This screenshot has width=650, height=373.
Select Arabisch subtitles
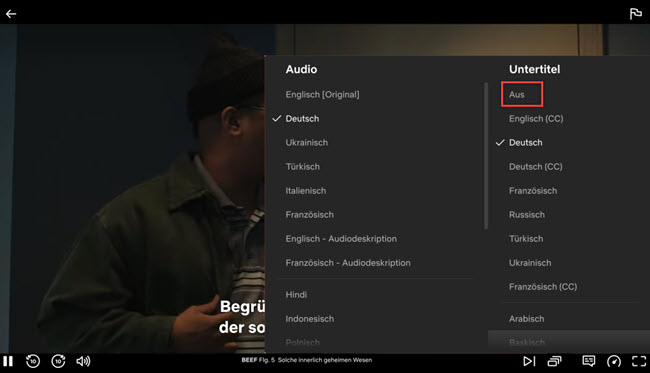point(526,319)
